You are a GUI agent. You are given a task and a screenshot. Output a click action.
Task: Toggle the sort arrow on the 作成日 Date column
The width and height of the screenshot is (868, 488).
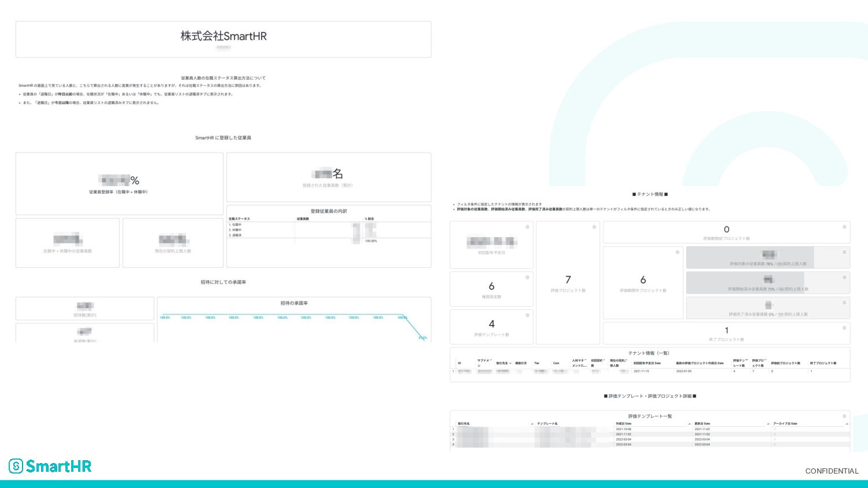690,424
